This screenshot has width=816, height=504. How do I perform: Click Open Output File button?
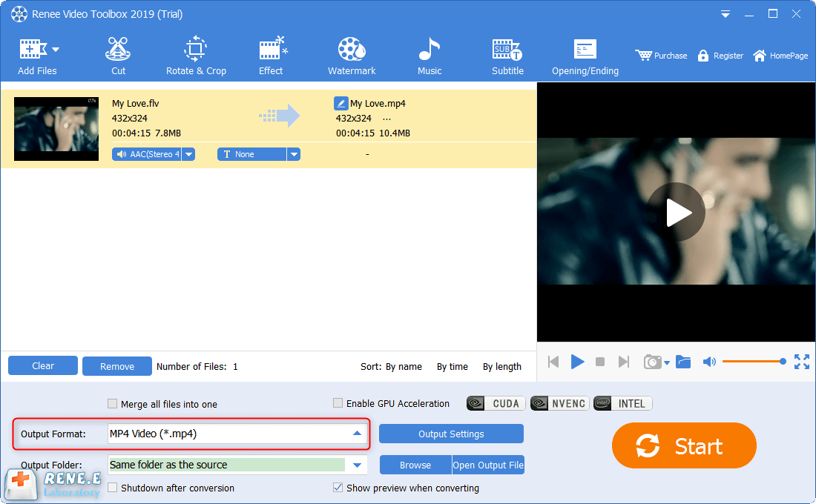tap(488, 465)
